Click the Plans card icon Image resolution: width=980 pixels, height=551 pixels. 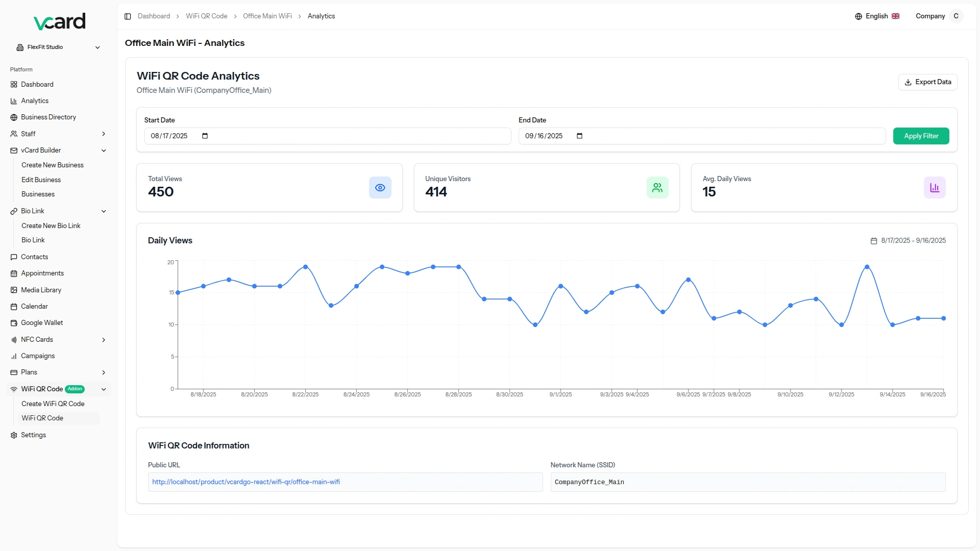pos(14,372)
